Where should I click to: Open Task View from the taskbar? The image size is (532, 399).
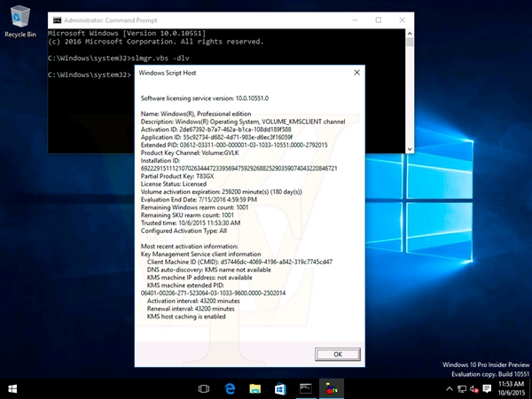[x=203, y=388]
